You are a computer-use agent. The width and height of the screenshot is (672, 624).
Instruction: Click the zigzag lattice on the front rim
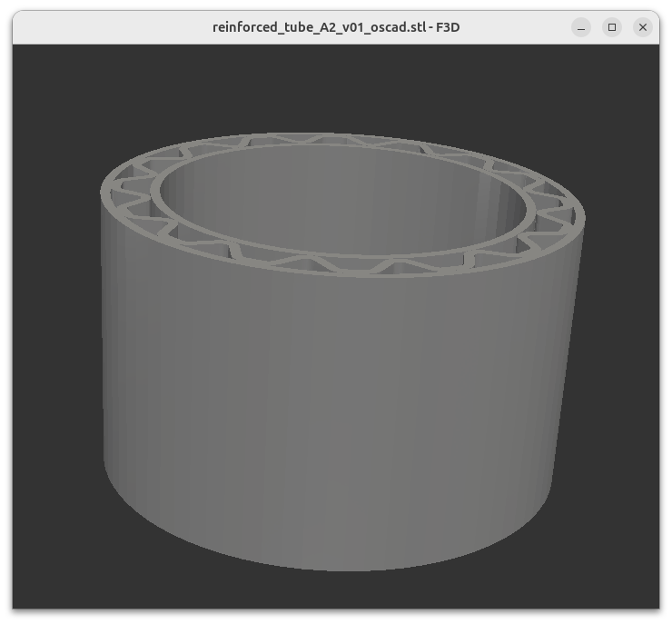[x=345, y=262]
